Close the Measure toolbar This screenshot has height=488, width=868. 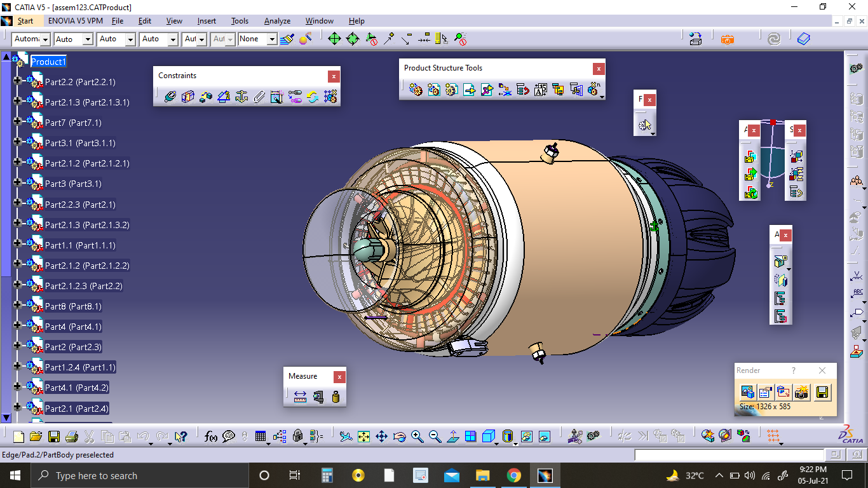(339, 377)
